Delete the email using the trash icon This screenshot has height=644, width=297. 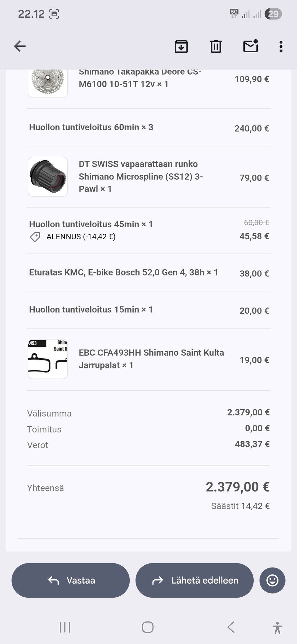click(216, 46)
